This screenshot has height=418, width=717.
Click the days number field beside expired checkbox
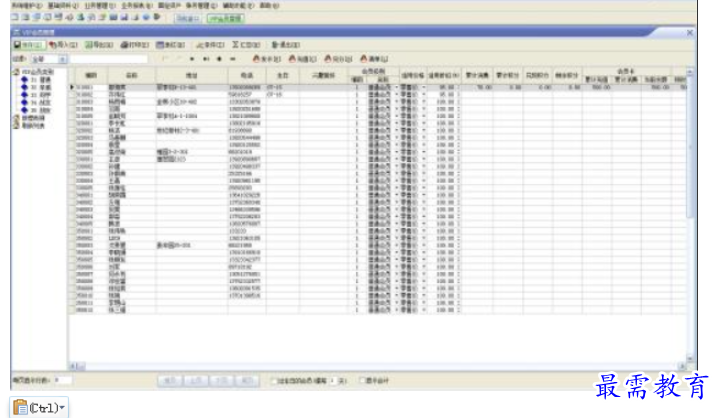point(332,380)
